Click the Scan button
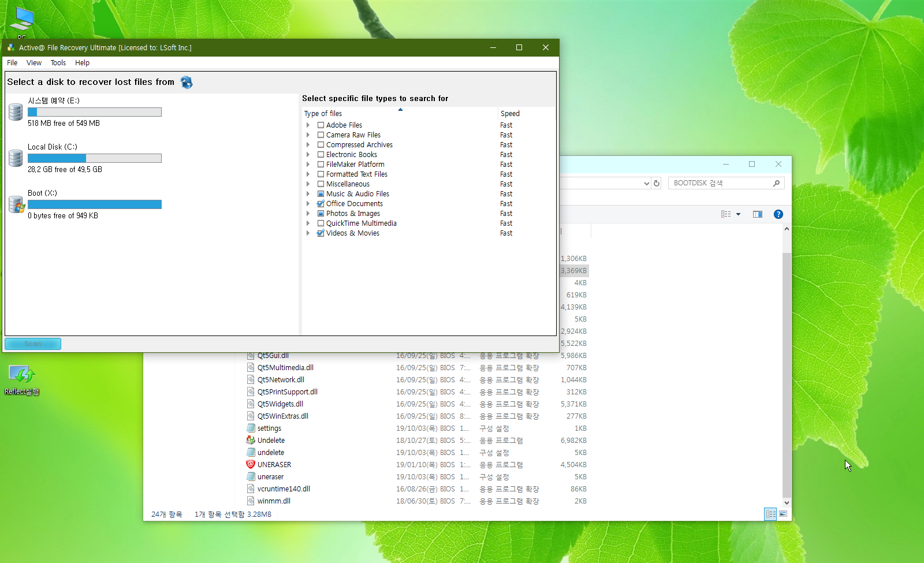The image size is (924, 563). point(33,344)
